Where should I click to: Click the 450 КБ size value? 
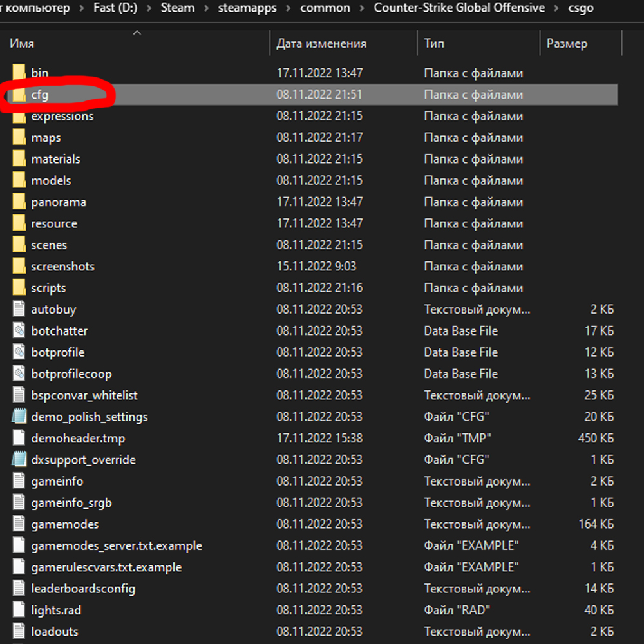pos(596,438)
